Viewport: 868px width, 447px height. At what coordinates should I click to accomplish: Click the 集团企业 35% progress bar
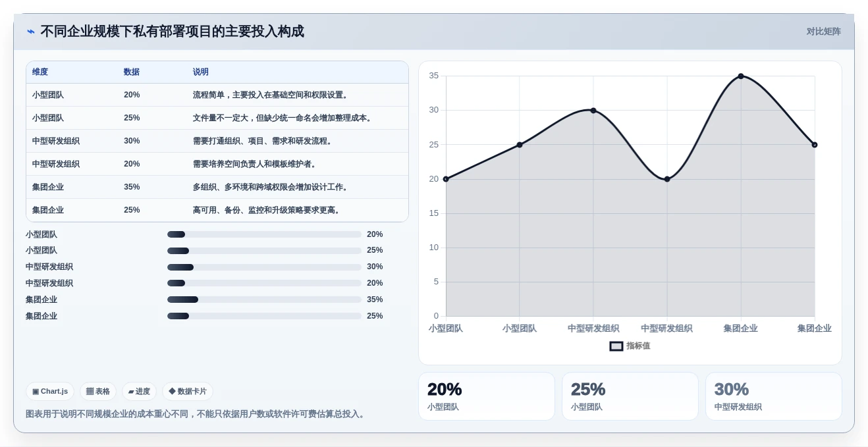click(x=264, y=300)
